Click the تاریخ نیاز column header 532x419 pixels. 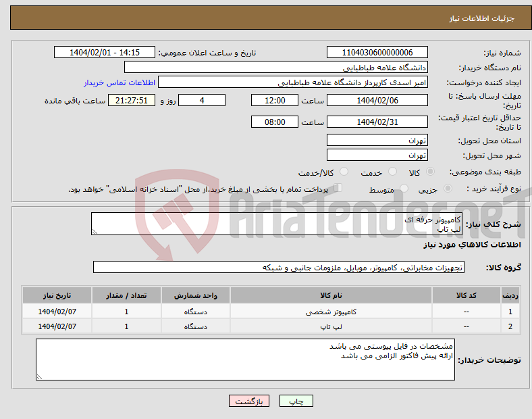point(57,295)
